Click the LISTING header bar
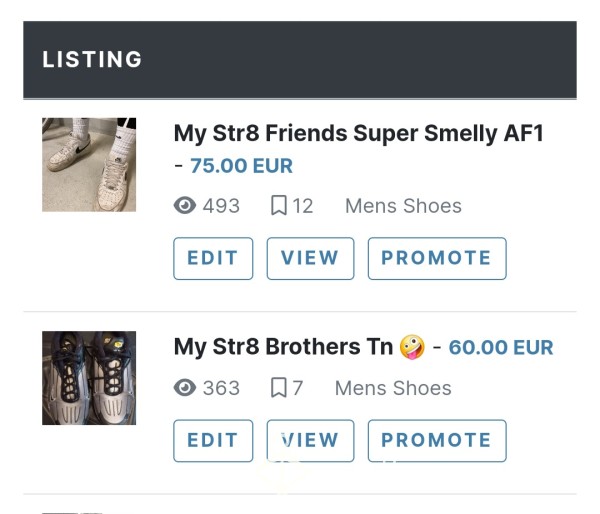 300,60
